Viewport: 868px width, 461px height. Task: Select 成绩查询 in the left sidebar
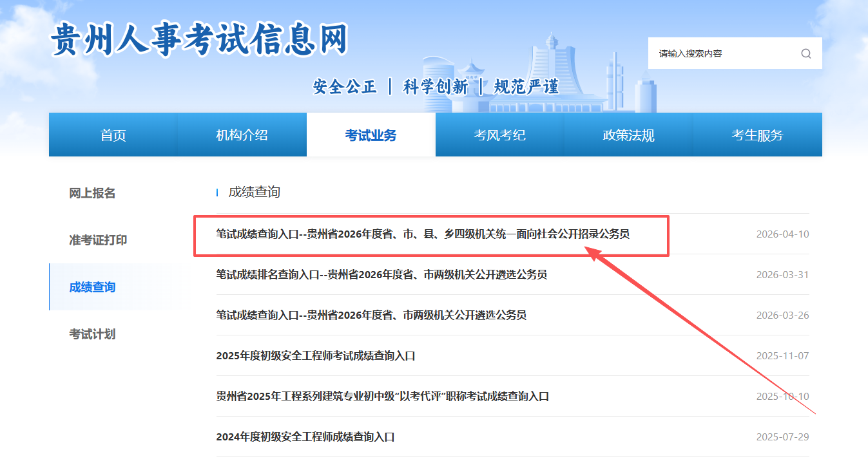point(92,287)
